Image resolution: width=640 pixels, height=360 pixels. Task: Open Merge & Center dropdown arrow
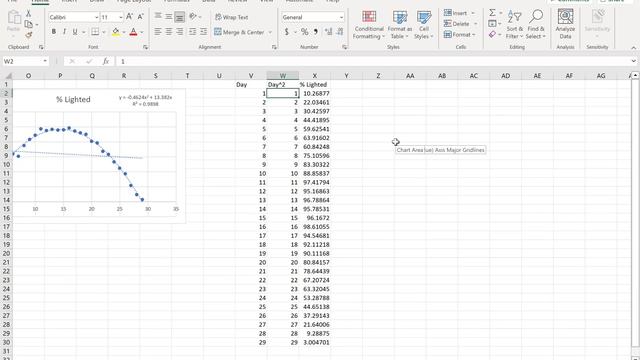(270, 32)
